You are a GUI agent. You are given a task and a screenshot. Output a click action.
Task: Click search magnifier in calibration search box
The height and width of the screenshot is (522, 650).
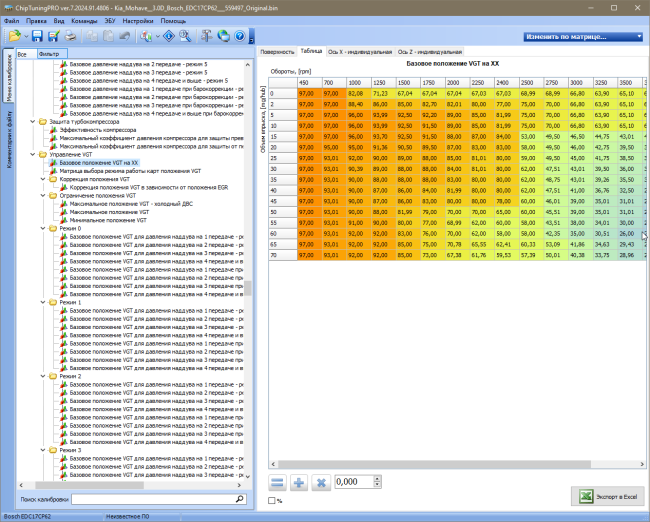click(x=240, y=499)
